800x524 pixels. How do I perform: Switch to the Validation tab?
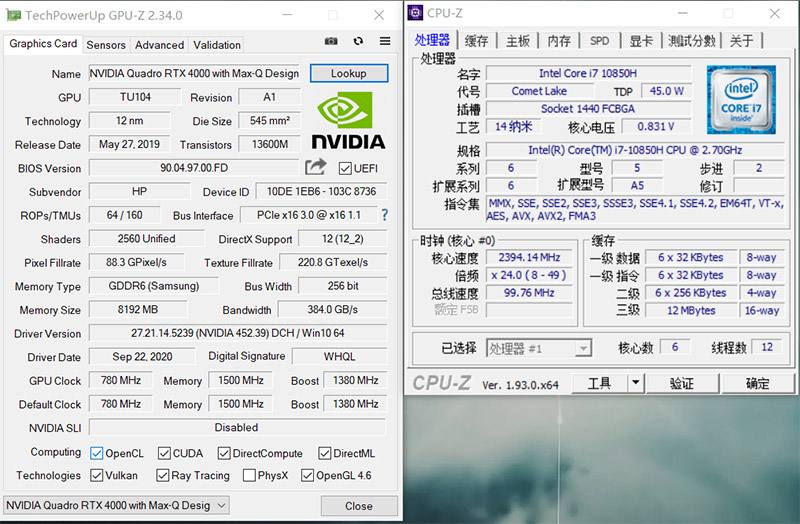tap(217, 45)
